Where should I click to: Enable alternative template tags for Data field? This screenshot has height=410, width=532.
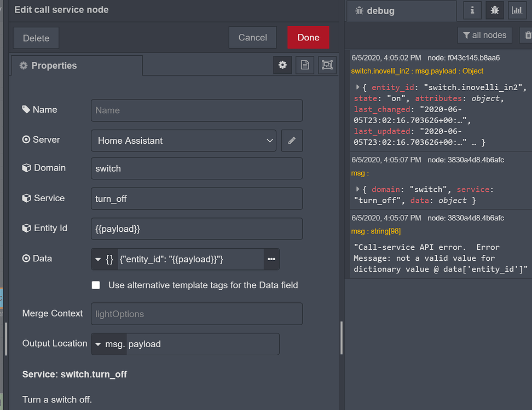(96, 285)
